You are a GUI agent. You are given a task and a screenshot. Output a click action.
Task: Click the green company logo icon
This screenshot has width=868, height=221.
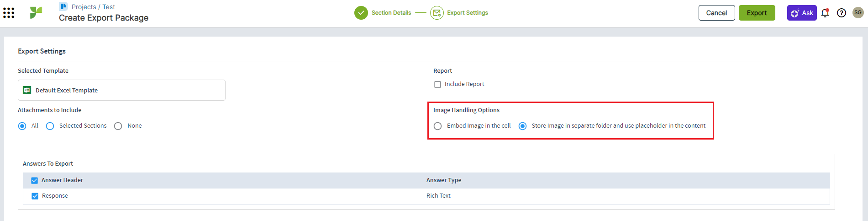36,13
